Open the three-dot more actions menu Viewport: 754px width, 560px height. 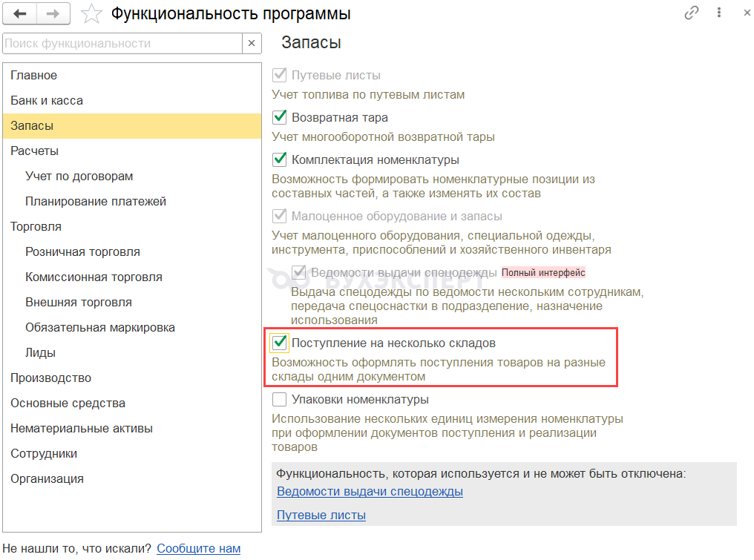click(x=719, y=13)
